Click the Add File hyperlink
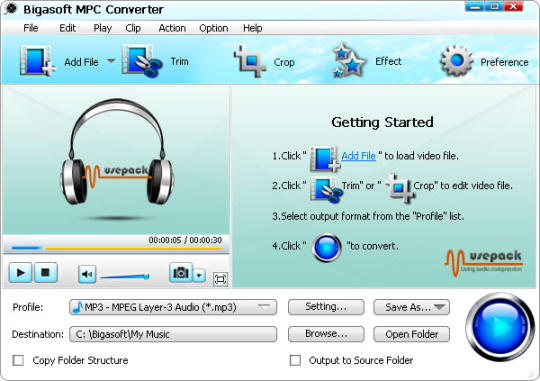 (x=359, y=156)
